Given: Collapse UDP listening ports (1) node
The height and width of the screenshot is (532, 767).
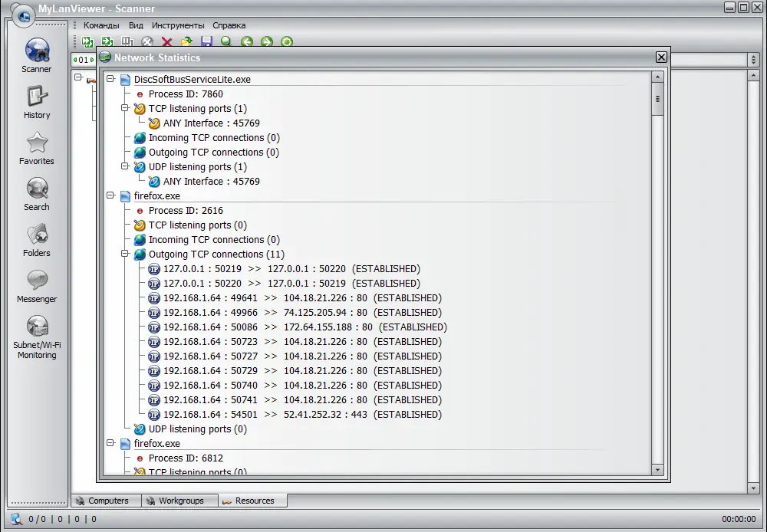Looking at the screenshot, I should click(x=125, y=166).
